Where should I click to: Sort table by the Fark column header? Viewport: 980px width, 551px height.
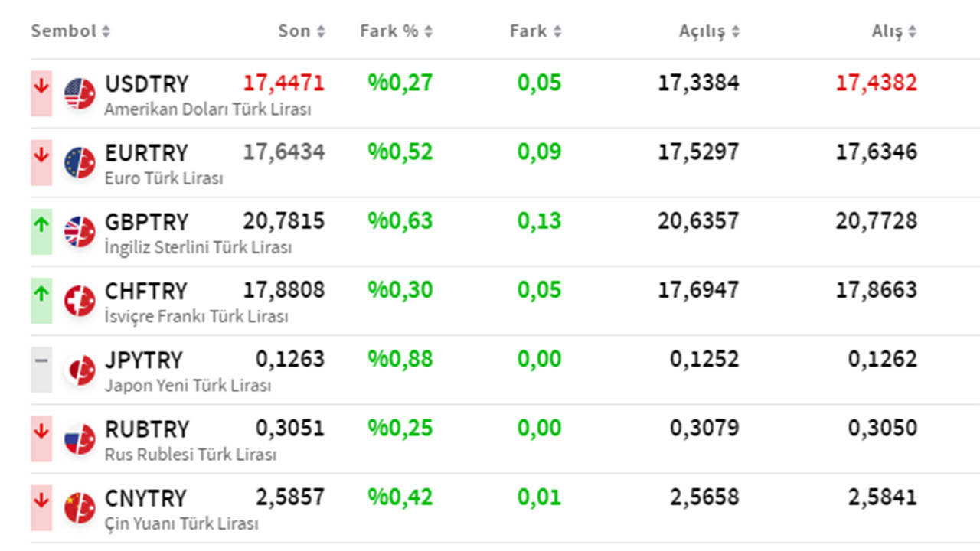click(x=536, y=31)
